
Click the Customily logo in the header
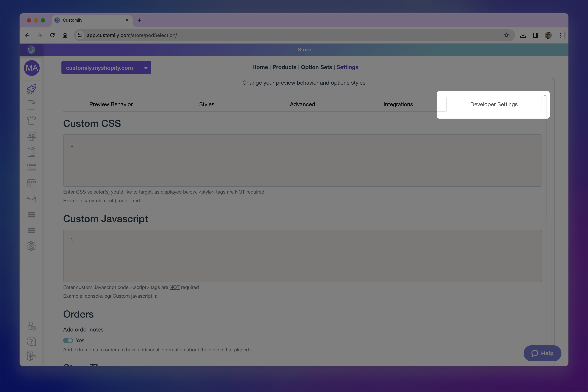31,50
